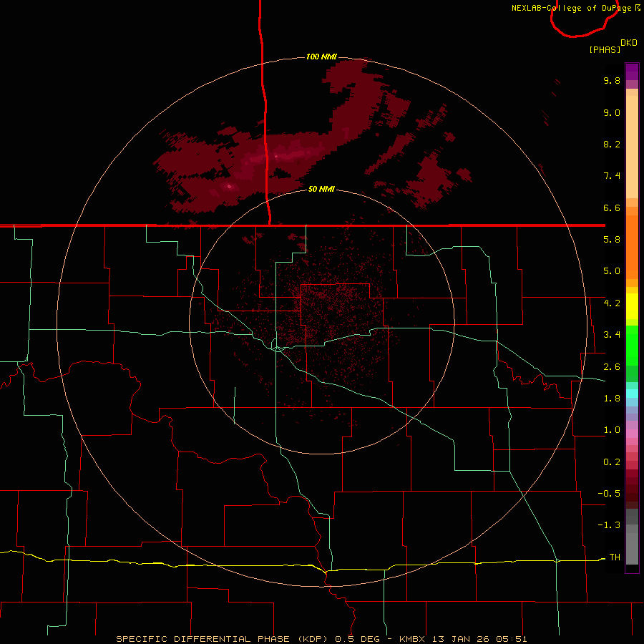
Task: Click the 50 NMI range ring label
Action: [321, 189]
